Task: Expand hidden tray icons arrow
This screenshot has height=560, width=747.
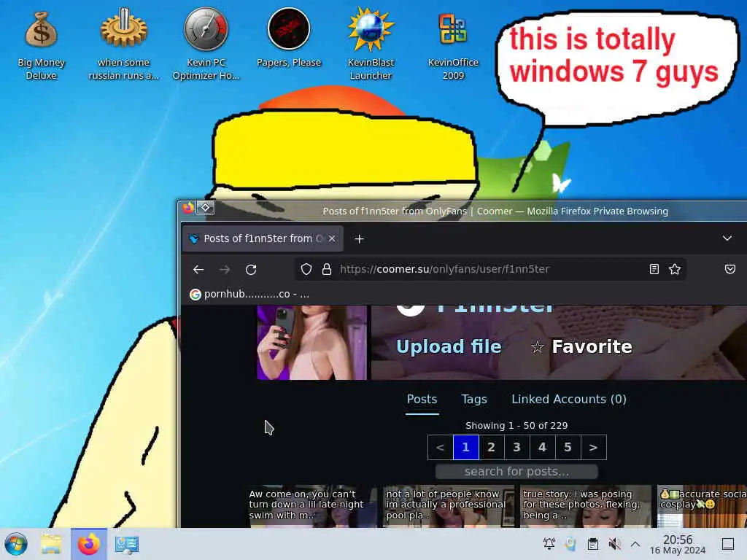Action: pos(635,544)
